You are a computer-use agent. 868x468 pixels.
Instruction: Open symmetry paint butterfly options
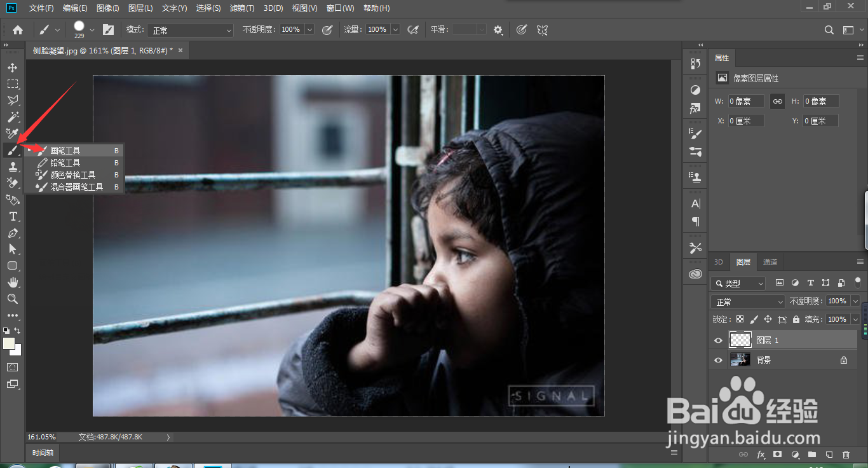coord(542,30)
